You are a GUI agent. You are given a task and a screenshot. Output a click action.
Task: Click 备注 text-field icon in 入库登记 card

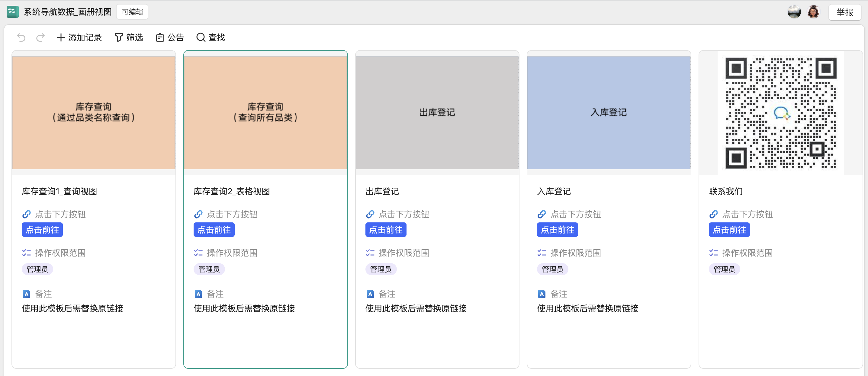coord(542,294)
